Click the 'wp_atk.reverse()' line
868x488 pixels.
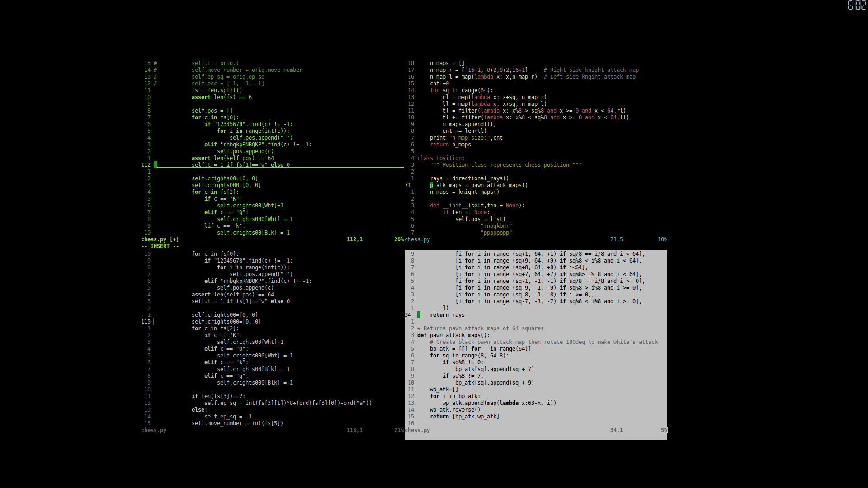[x=455, y=410]
